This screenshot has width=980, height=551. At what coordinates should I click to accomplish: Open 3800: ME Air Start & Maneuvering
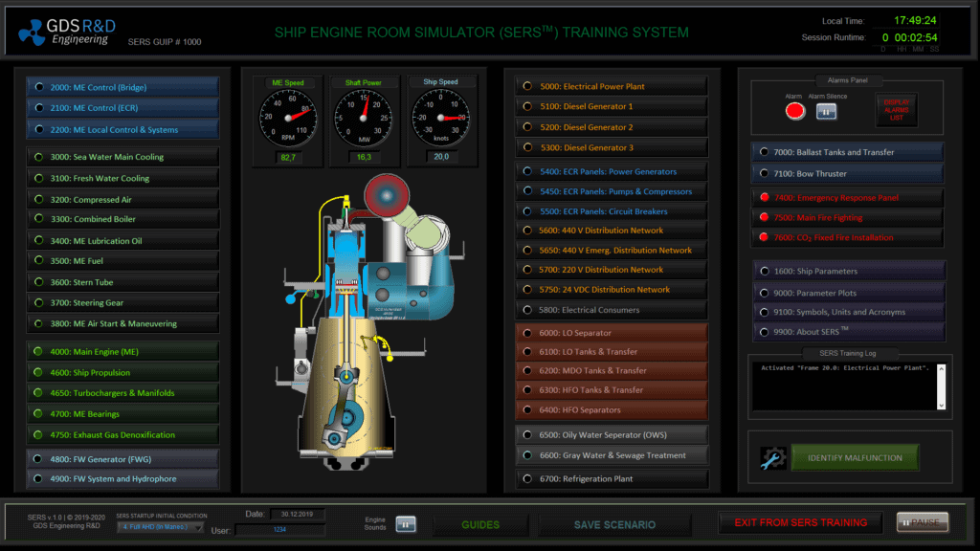pyautogui.click(x=122, y=323)
